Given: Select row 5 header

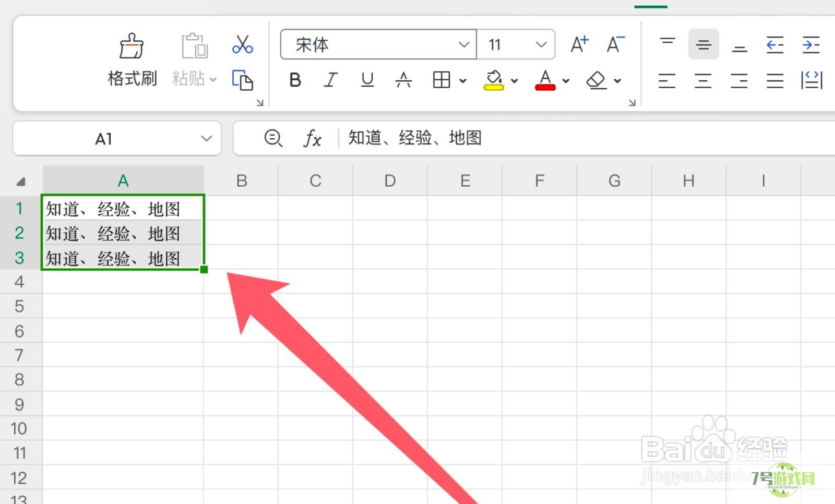Looking at the screenshot, I should tap(20, 306).
